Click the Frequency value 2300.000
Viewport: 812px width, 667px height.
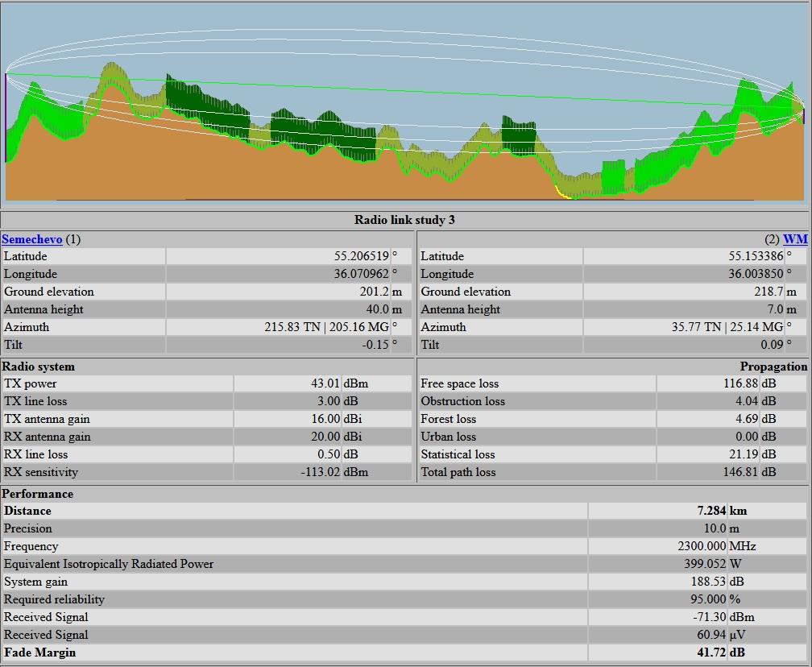(698, 546)
